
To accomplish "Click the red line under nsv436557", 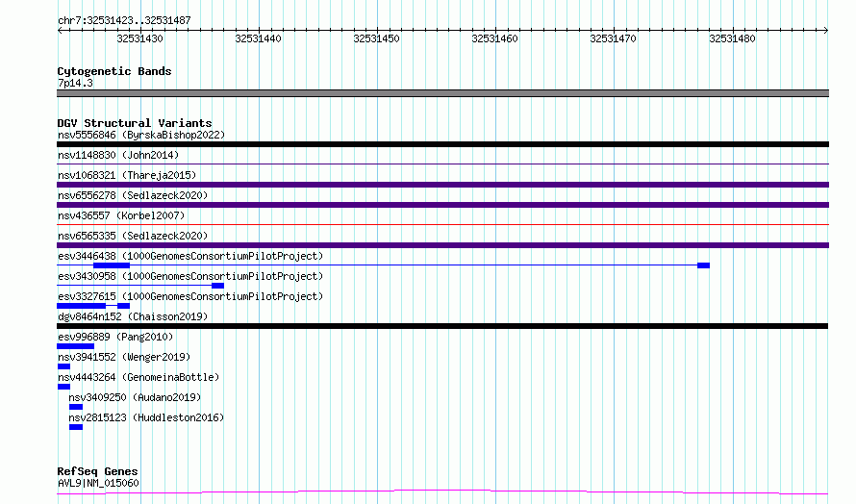I will [x=442, y=224].
